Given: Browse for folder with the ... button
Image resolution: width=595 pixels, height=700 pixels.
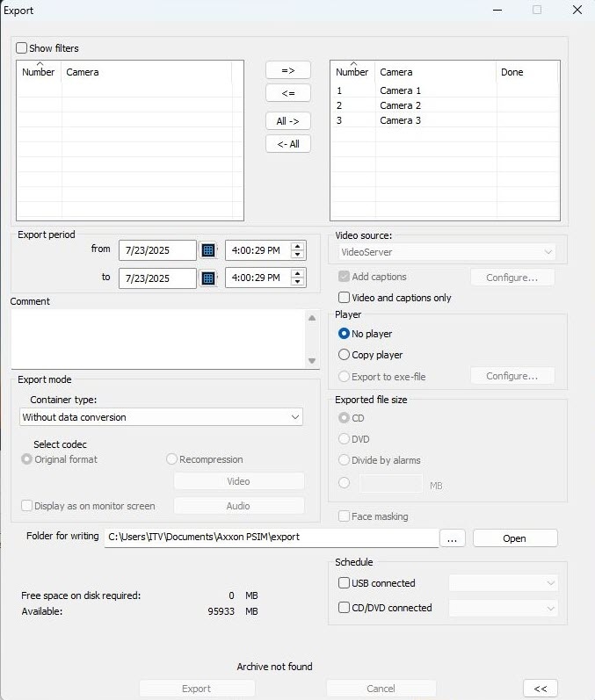Looking at the screenshot, I should (x=452, y=538).
